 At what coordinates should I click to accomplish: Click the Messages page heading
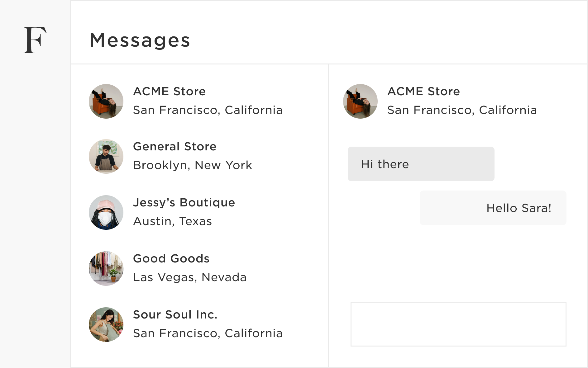[x=140, y=40]
